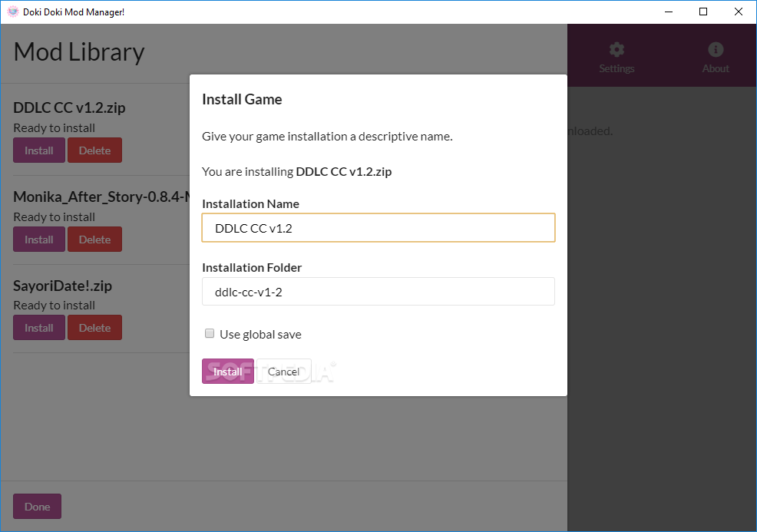Click the Use global save label
Viewport: 757px width, 532px height.
(x=260, y=335)
